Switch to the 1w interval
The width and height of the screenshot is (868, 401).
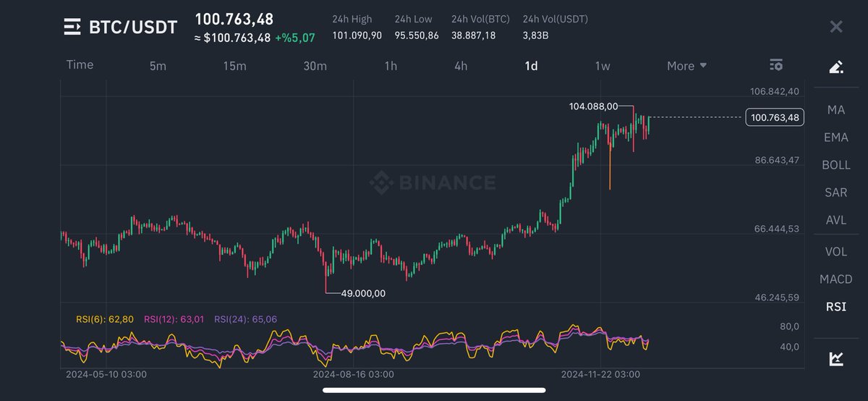[x=603, y=66]
